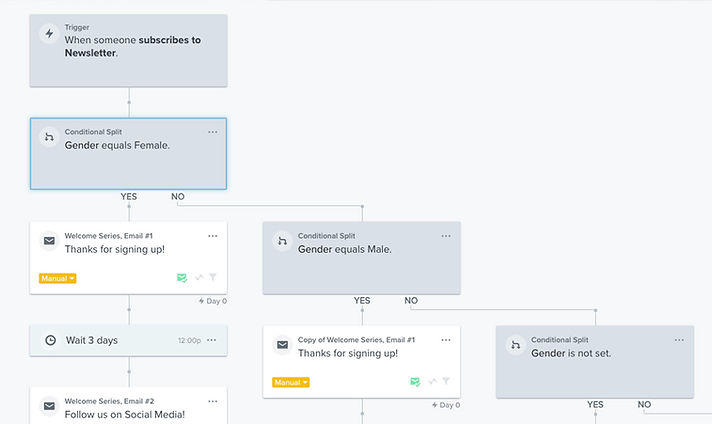Click the NO label under Gender equals Female
This screenshot has width=712, height=424.
(x=178, y=197)
